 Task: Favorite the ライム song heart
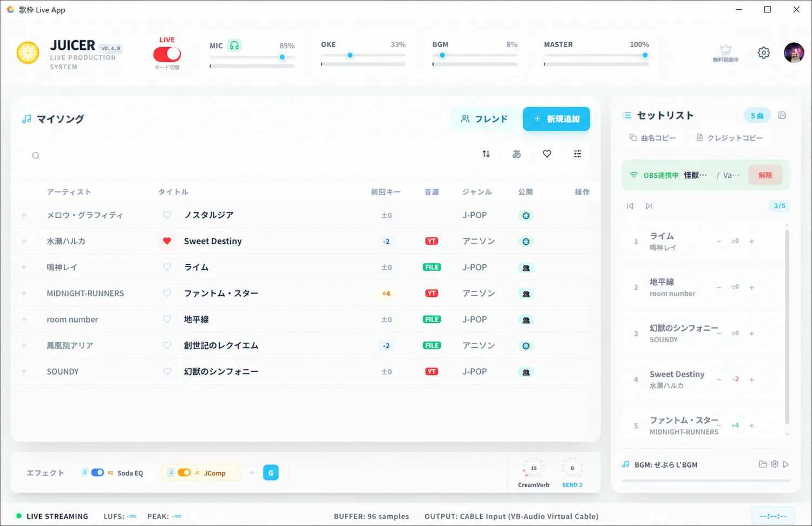pos(167,267)
